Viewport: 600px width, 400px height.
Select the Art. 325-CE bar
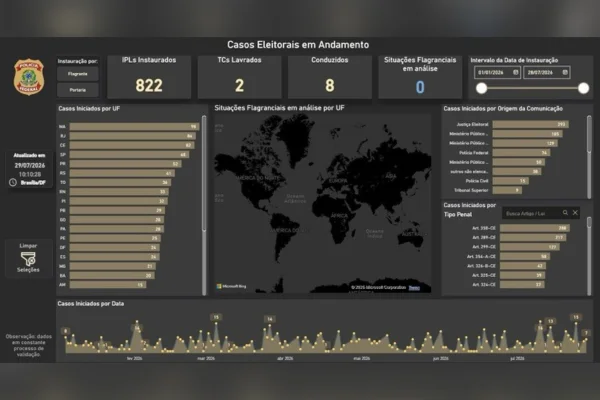(x=523, y=275)
